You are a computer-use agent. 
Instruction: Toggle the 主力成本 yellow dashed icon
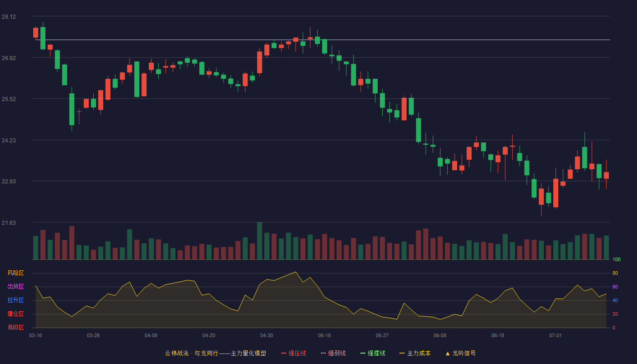[402, 353]
